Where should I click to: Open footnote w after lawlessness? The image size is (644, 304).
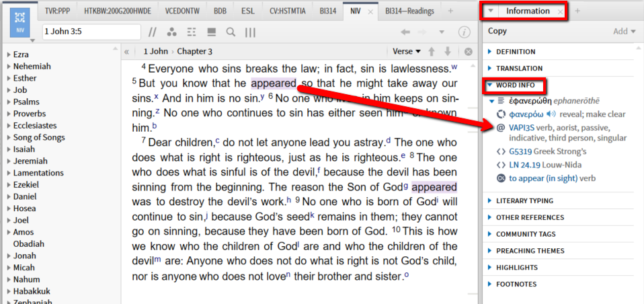click(x=454, y=66)
